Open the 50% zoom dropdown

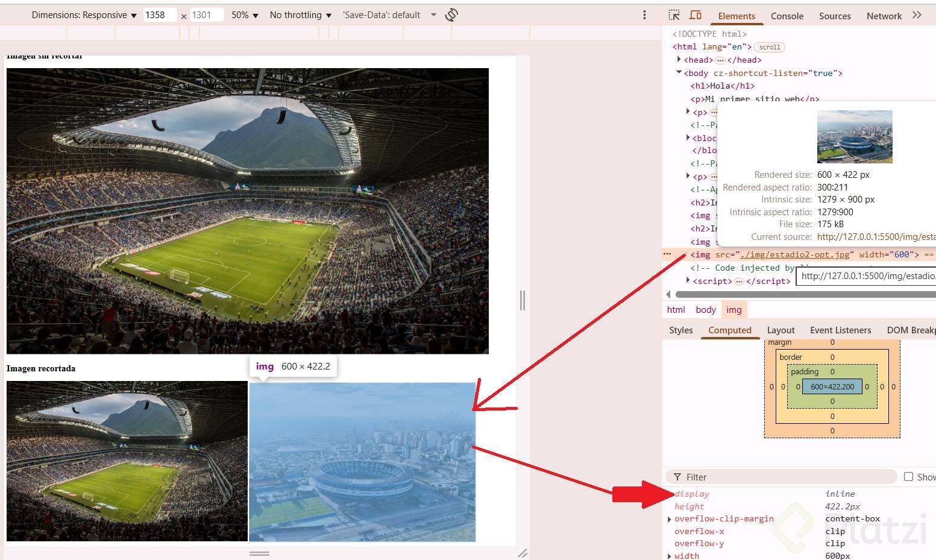[245, 15]
